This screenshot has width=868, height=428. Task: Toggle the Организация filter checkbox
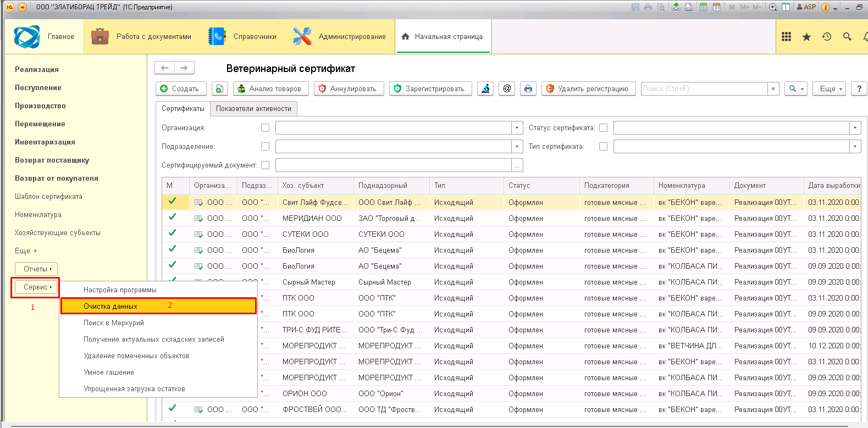[265, 128]
